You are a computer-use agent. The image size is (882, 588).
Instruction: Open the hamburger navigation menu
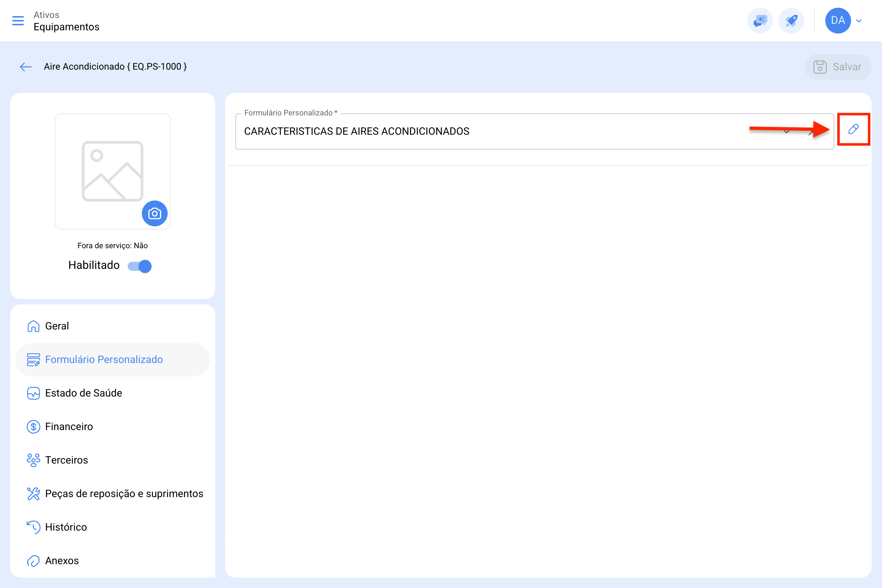coord(18,21)
